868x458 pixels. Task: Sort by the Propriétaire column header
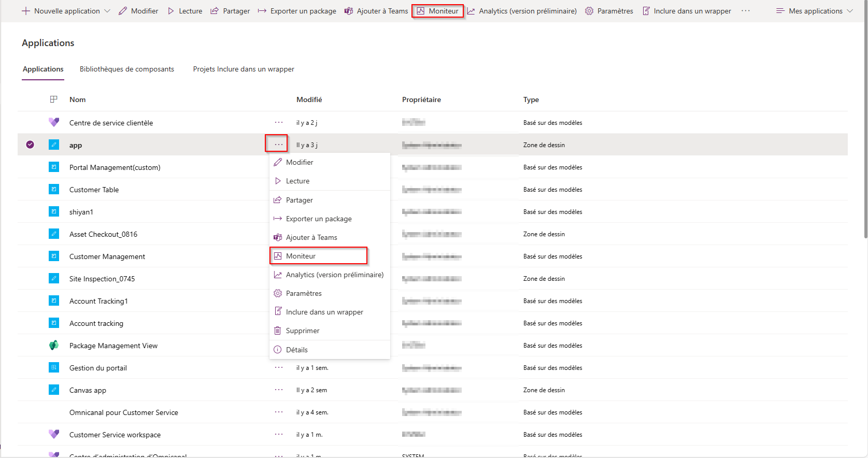[421, 99]
